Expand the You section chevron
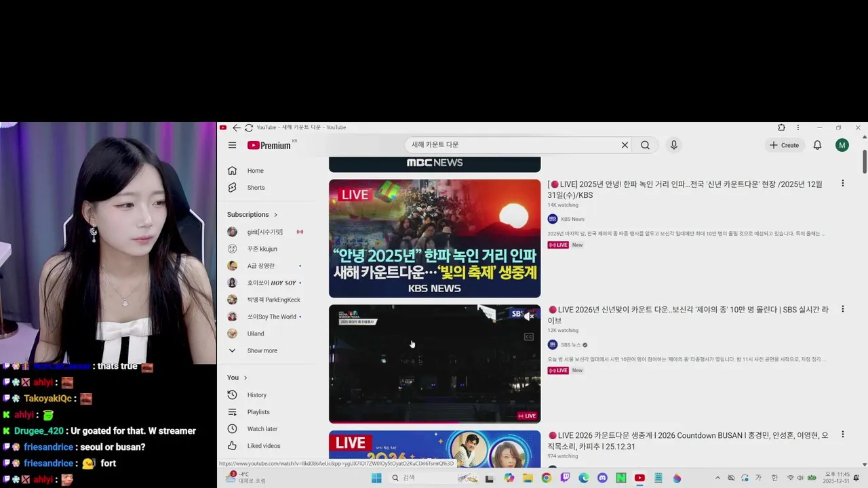868x488 pixels. click(245, 378)
